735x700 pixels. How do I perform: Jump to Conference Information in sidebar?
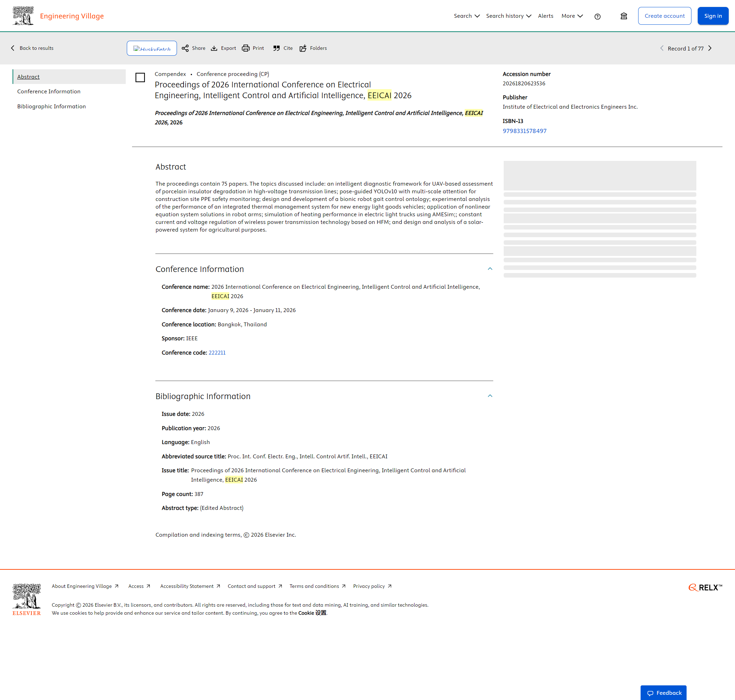(49, 91)
